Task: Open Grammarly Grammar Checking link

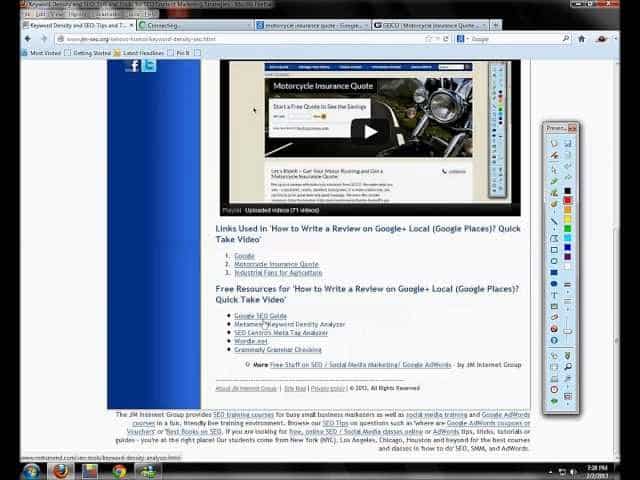Action: [278, 349]
